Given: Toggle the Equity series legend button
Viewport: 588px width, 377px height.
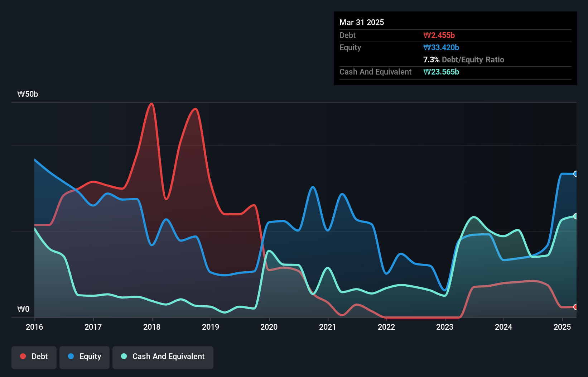Looking at the screenshot, I should [85, 357].
